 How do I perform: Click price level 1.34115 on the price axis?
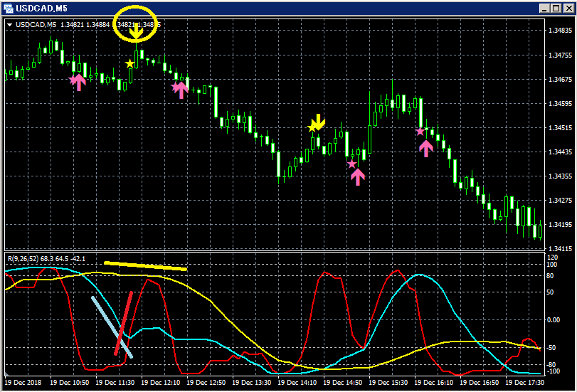[x=560, y=249]
